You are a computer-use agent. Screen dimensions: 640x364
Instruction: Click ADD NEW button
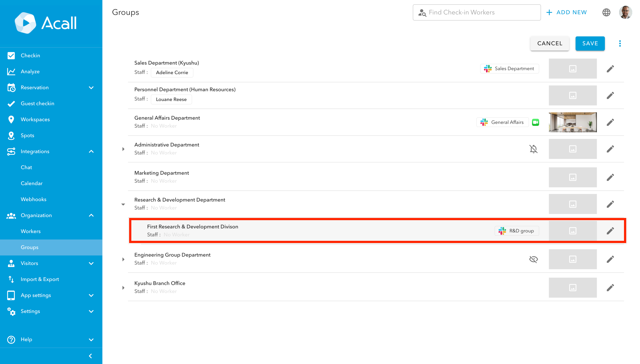click(x=566, y=12)
